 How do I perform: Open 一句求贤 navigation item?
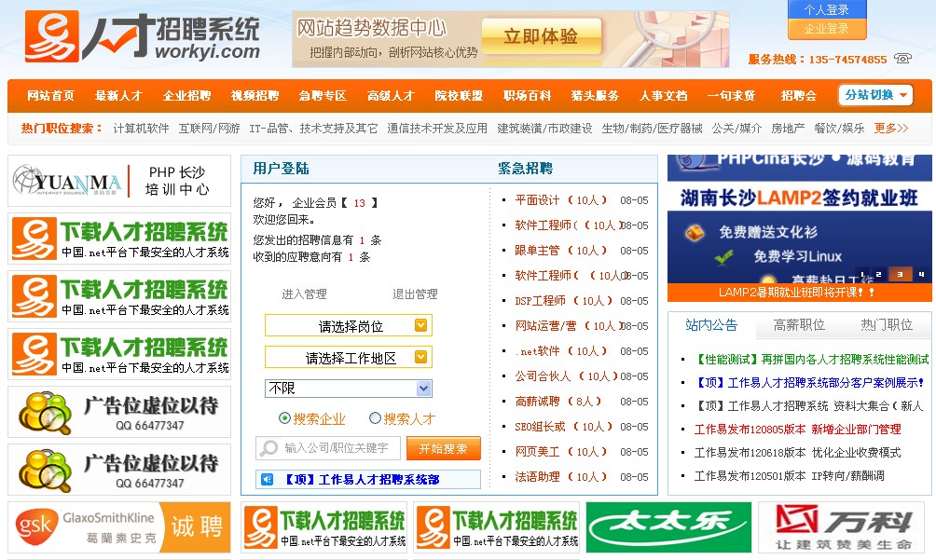[x=731, y=96]
